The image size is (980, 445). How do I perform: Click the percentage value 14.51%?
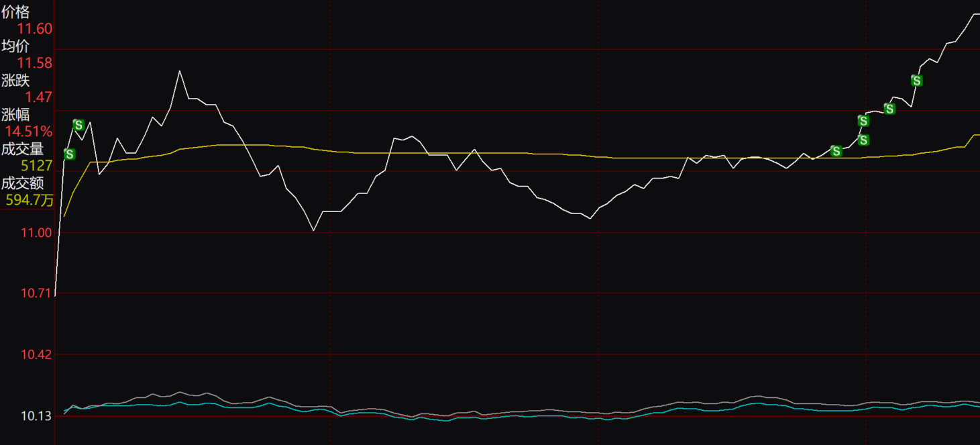pos(29,132)
